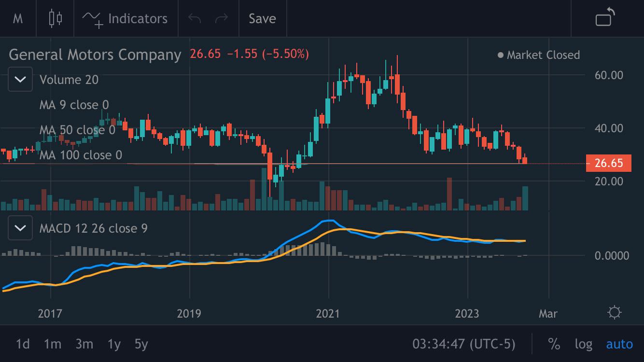Click the MA 50 close indicator label
The height and width of the screenshot is (362, 644).
coord(77,130)
